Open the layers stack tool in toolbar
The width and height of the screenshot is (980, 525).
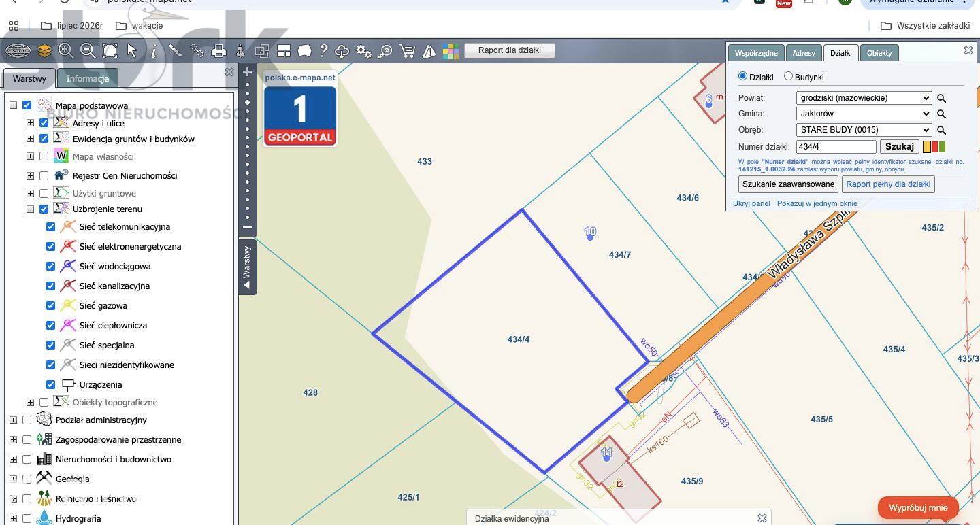tap(44, 50)
